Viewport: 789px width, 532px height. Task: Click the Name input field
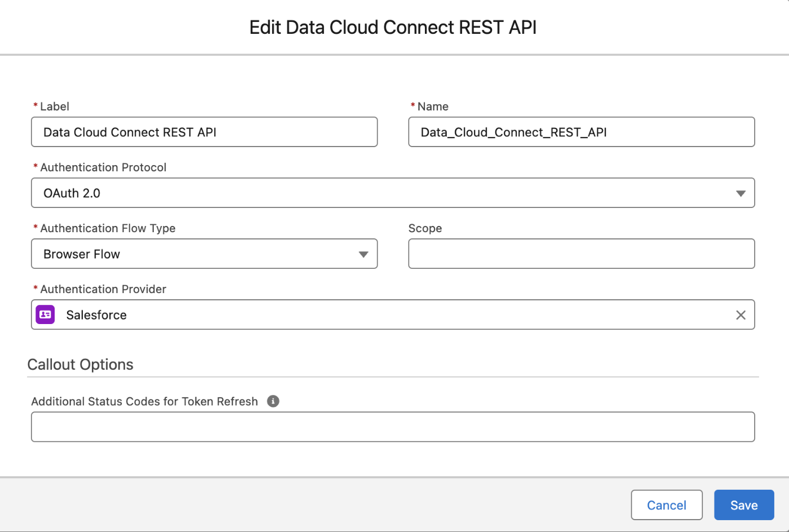(x=581, y=132)
